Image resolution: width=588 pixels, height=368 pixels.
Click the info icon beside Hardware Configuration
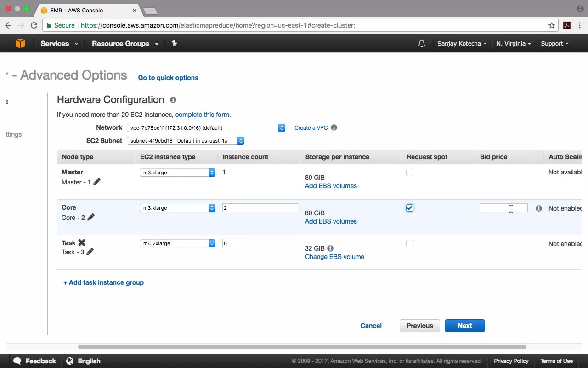pos(173,100)
